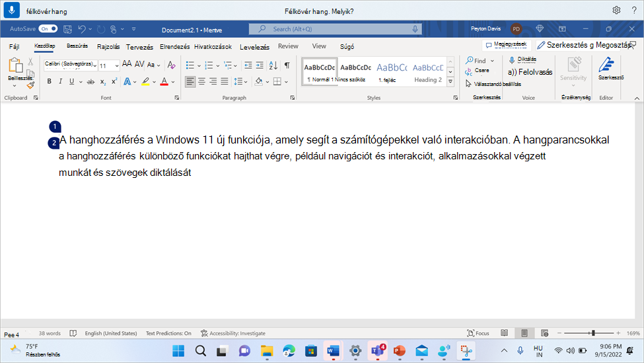The height and width of the screenshot is (363, 644).
Task: Toggle AutoSave switch off
Action: coord(48,29)
